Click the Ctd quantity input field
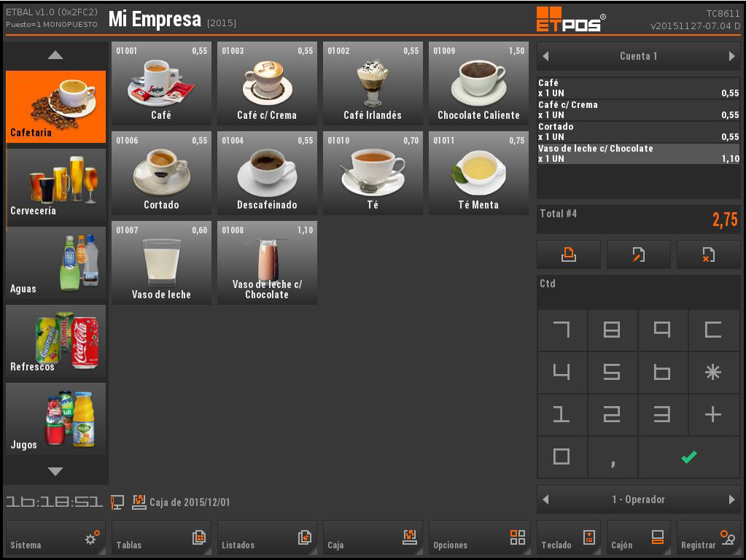This screenshot has height=560, width=746. coord(639,291)
